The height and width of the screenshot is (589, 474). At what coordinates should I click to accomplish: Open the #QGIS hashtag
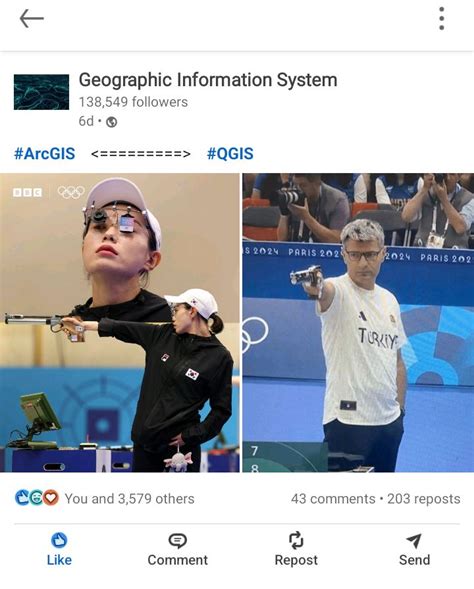[x=230, y=154]
